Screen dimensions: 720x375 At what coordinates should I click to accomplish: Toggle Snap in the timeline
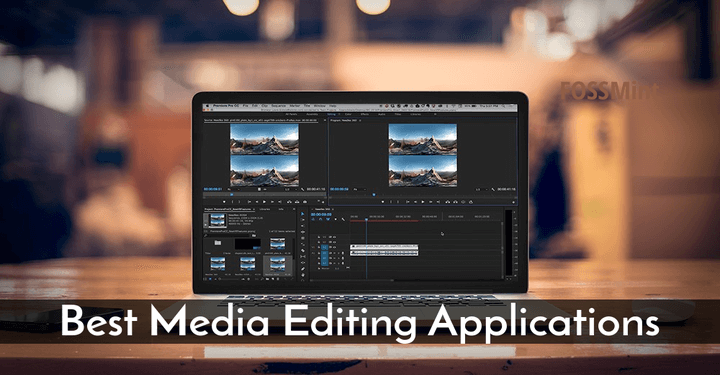(x=321, y=219)
